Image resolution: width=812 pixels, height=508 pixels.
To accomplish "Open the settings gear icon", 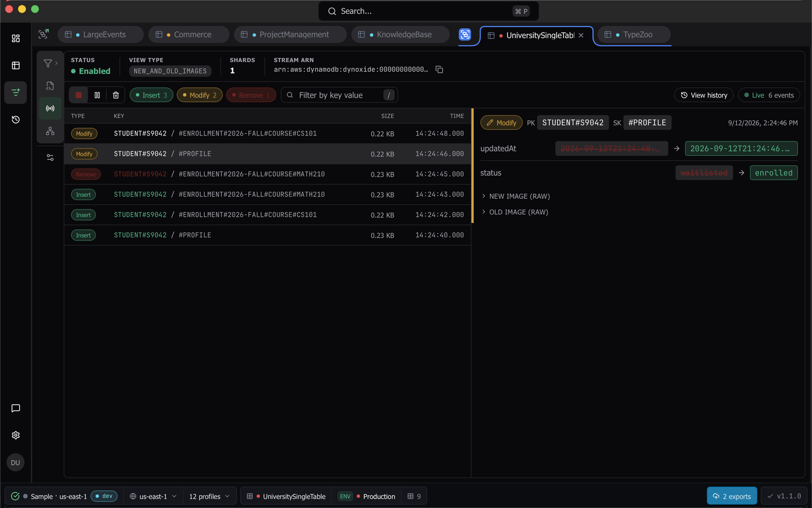I will pos(16,435).
